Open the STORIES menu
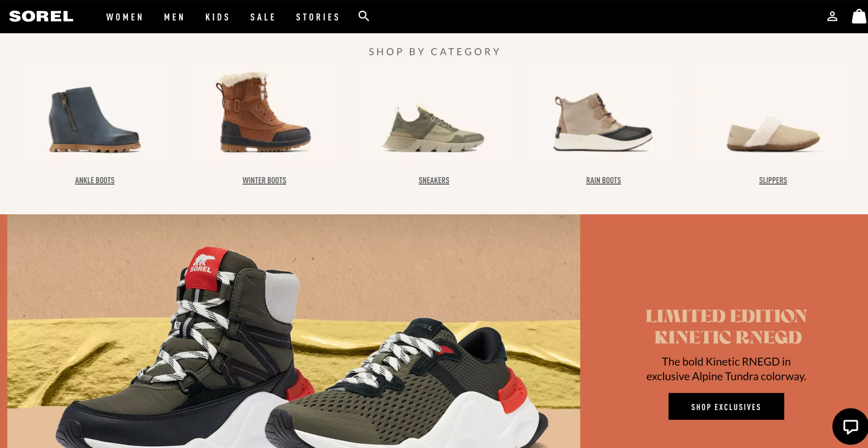This screenshot has width=868, height=448. [317, 17]
